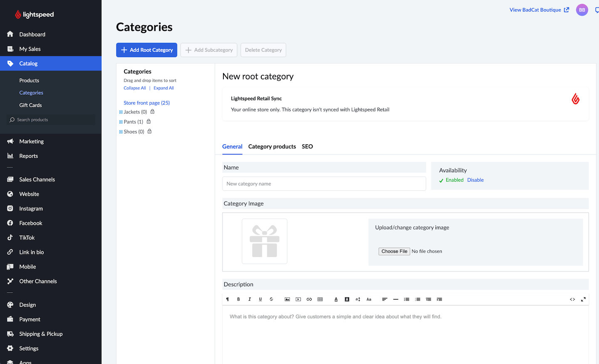The height and width of the screenshot is (364, 599).
Task: Click Choose File to upload image
Action: click(x=394, y=251)
